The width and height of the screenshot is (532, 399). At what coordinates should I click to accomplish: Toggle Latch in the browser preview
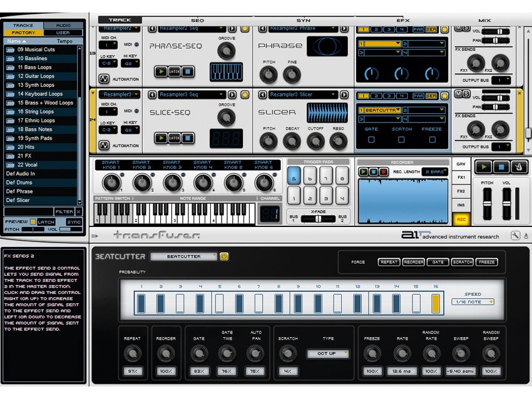46,222
